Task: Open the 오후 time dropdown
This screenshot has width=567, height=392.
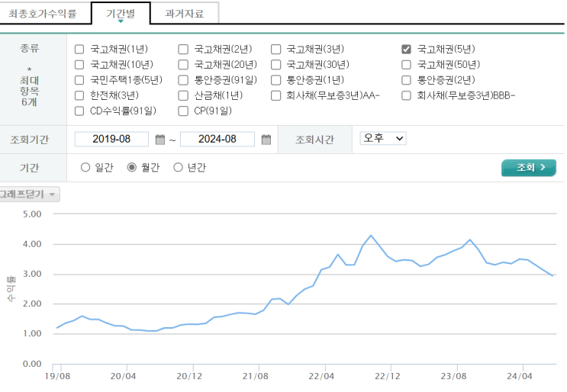Action: coord(382,138)
